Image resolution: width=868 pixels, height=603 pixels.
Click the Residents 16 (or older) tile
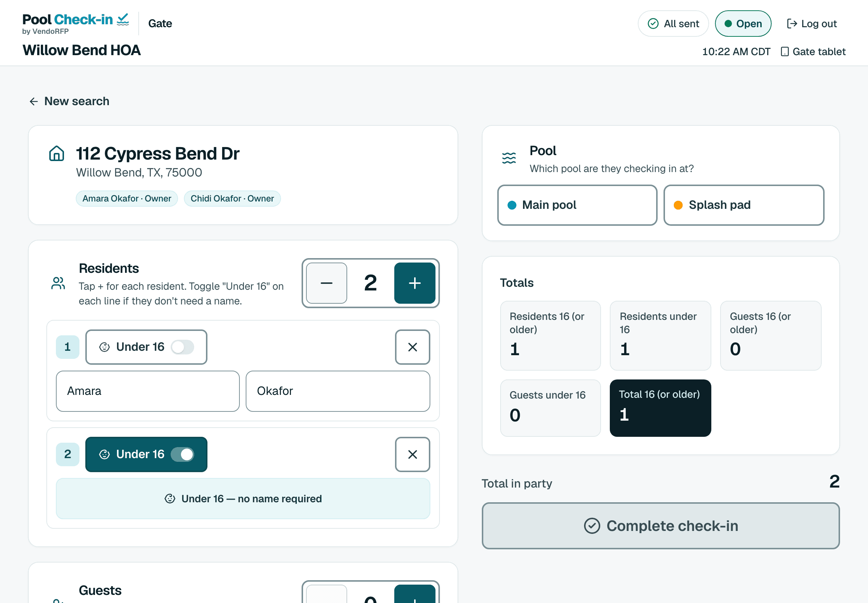click(550, 335)
